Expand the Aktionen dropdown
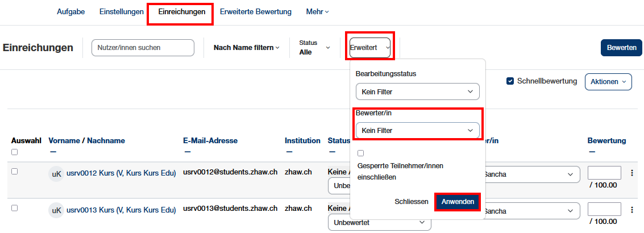The width and height of the screenshot is (644, 233). point(608,82)
